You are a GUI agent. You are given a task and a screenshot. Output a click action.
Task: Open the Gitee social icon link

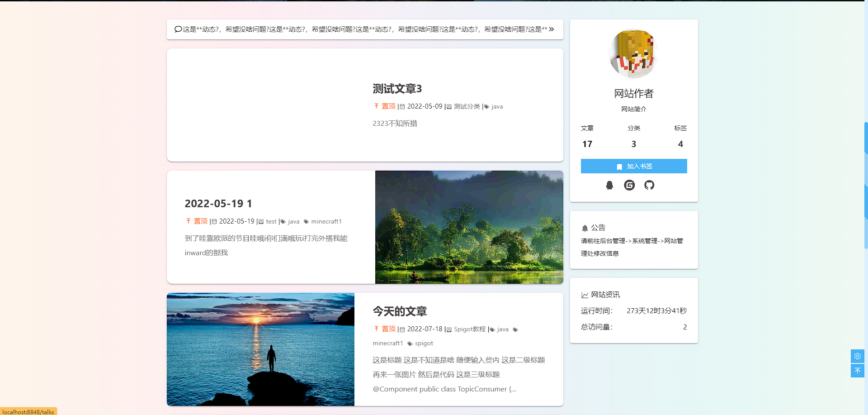[629, 185]
